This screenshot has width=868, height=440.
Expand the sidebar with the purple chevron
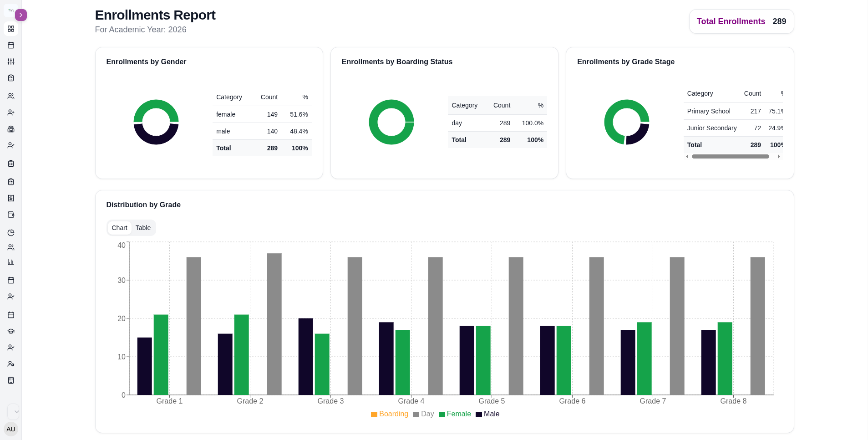coord(21,15)
